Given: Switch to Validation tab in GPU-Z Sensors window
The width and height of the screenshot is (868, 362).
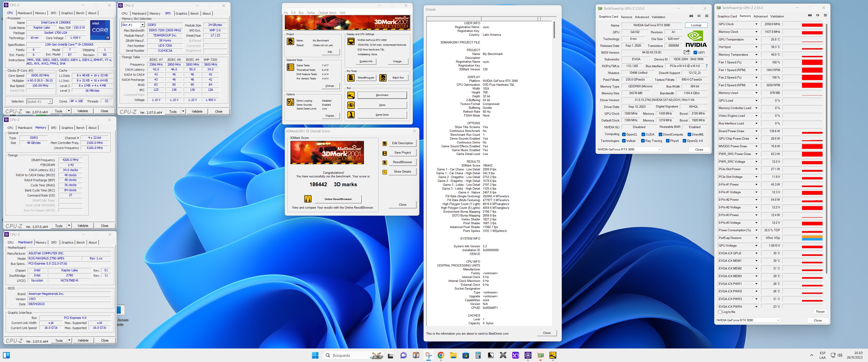Looking at the screenshot, I should [x=777, y=16].
